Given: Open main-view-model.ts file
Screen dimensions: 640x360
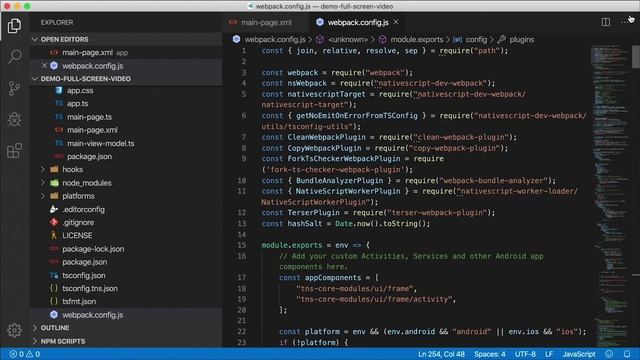Looking at the screenshot, I should pos(100,143).
